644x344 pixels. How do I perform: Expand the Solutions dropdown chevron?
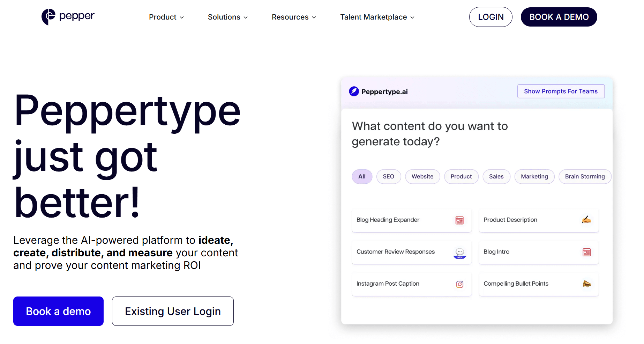coord(246,17)
